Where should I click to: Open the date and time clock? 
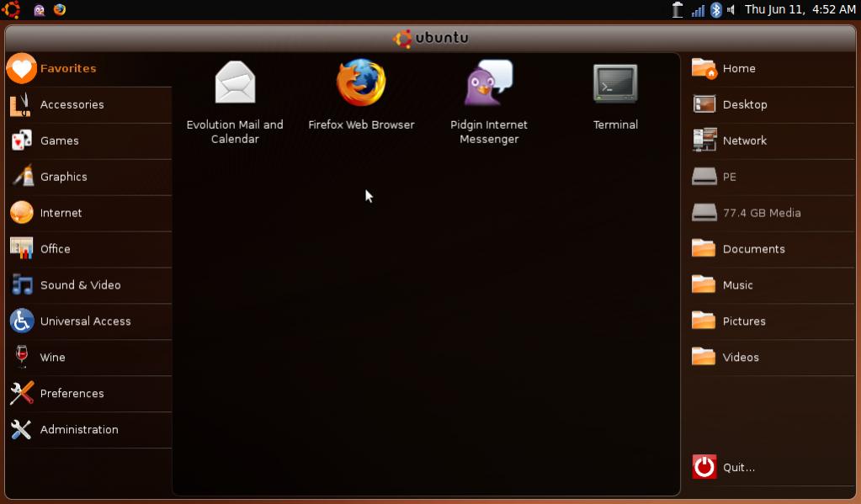(800, 9)
